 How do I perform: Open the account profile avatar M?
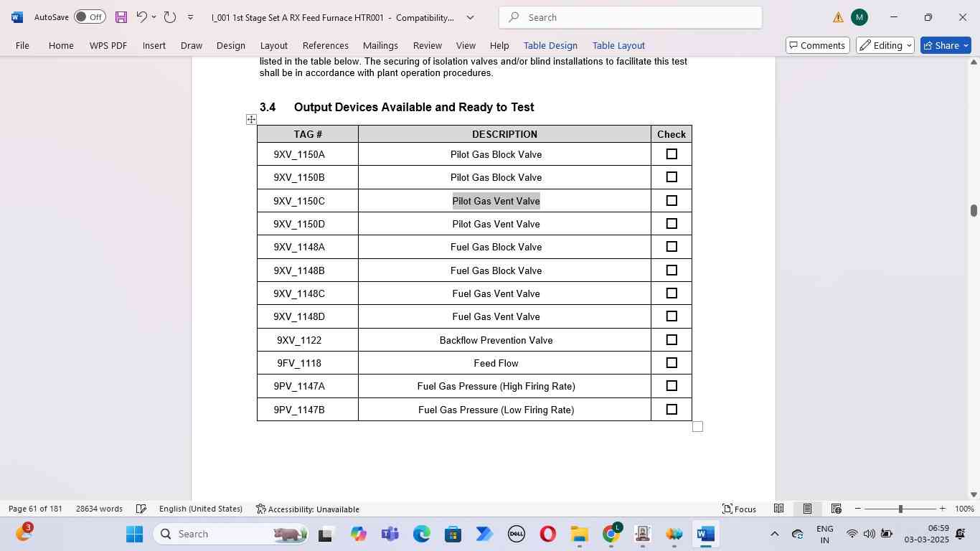pyautogui.click(x=859, y=17)
